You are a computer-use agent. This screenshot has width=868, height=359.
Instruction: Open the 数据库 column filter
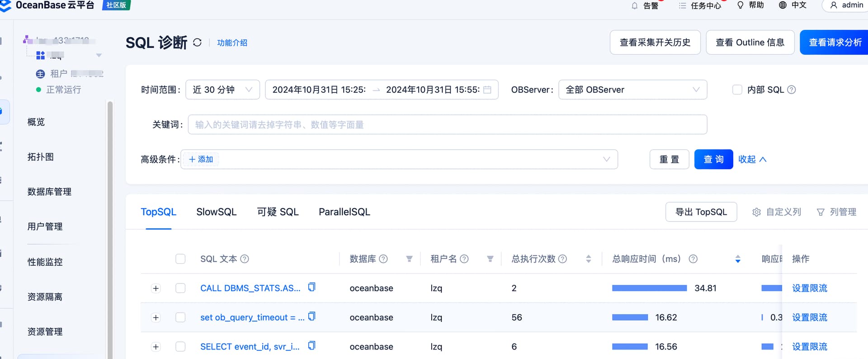click(x=409, y=259)
